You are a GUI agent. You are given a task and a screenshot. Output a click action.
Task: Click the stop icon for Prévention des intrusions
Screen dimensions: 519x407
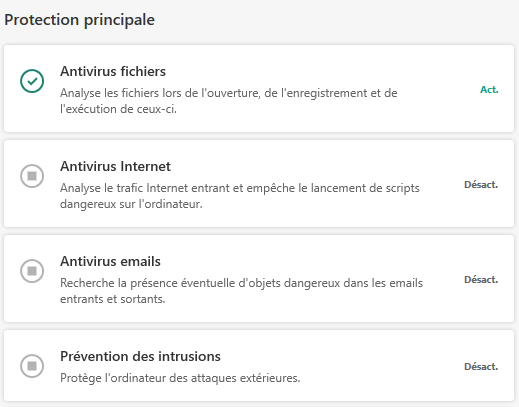click(x=32, y=366)
